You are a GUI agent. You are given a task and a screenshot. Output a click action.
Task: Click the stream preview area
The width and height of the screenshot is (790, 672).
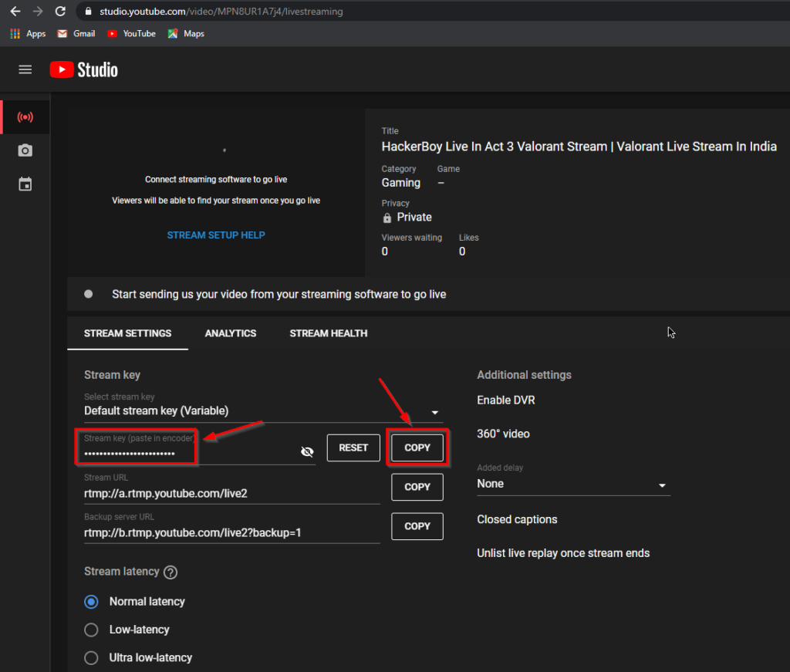216,192
